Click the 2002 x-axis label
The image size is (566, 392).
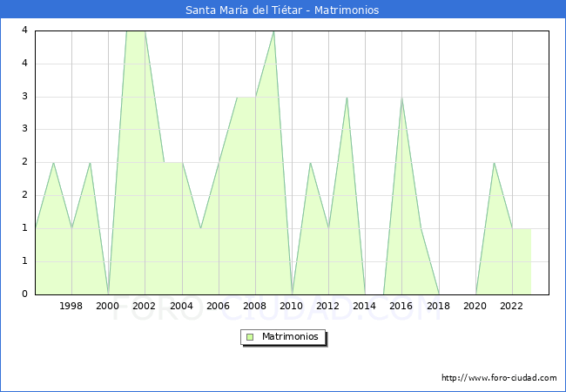[x=144, y=306]
